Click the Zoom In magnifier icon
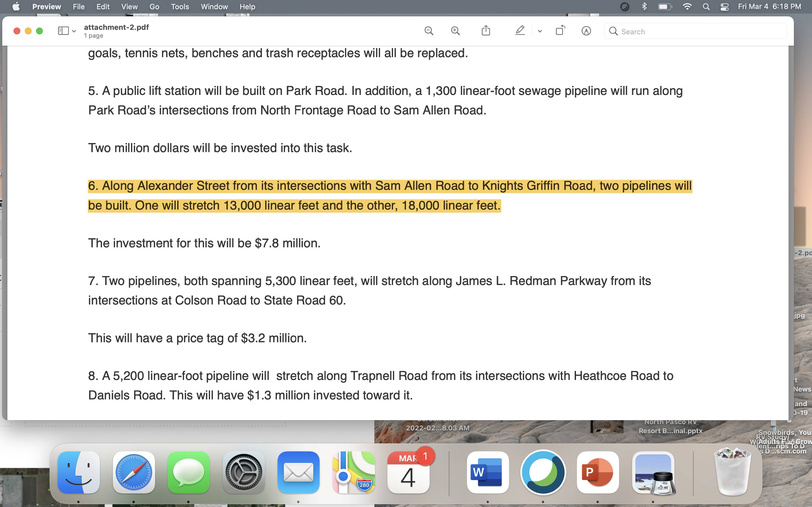 click(x=455, y=31)
